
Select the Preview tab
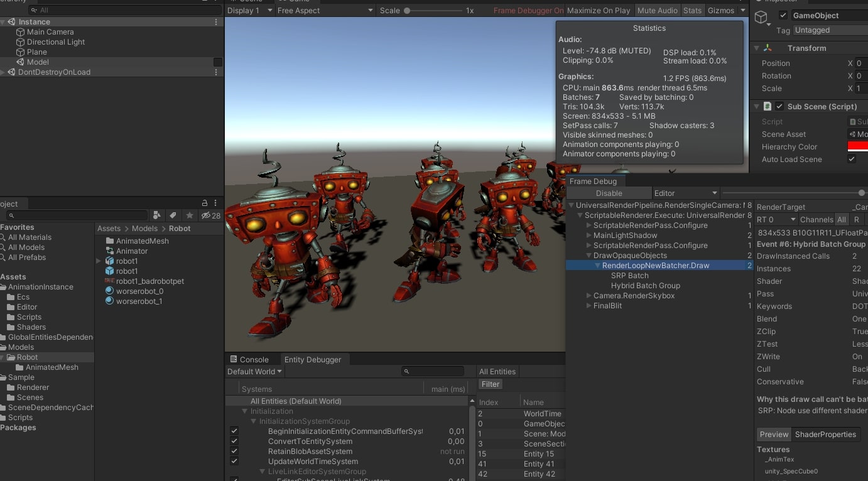tap(774, 435)
